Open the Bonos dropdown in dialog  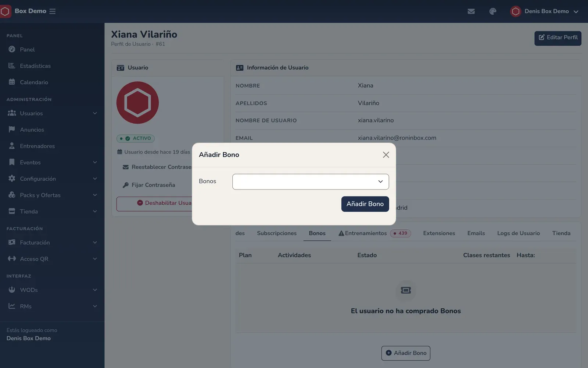pyautogui.click(x=311, y=182)
